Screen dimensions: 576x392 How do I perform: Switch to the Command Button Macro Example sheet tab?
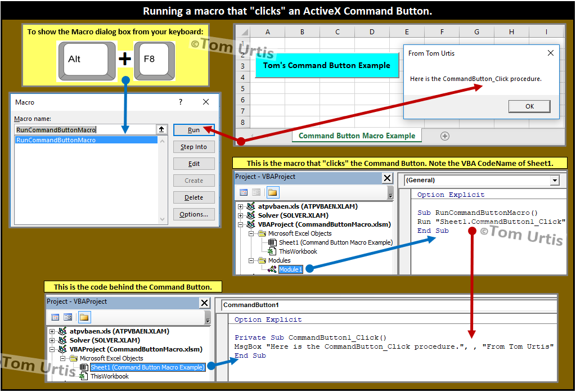pyautogui.click(x=356, y=136)
